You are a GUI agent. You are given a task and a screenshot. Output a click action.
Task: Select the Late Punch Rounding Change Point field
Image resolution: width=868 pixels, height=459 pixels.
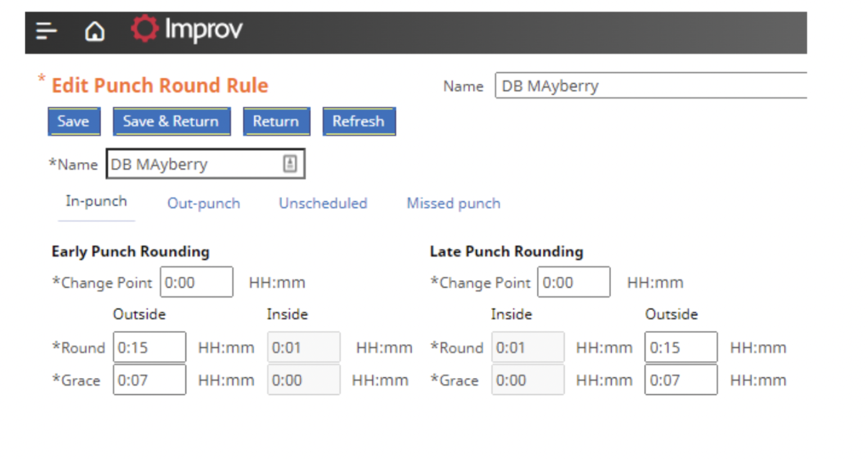(x=573, y=282)
